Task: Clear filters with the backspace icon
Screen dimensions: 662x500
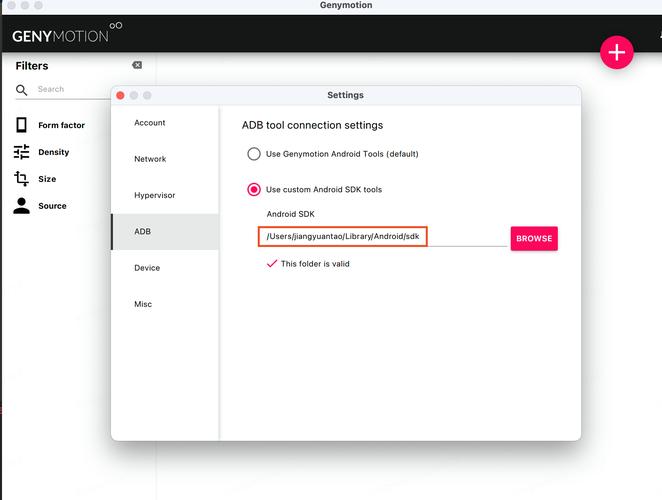Action: click(x=137, y=65)
